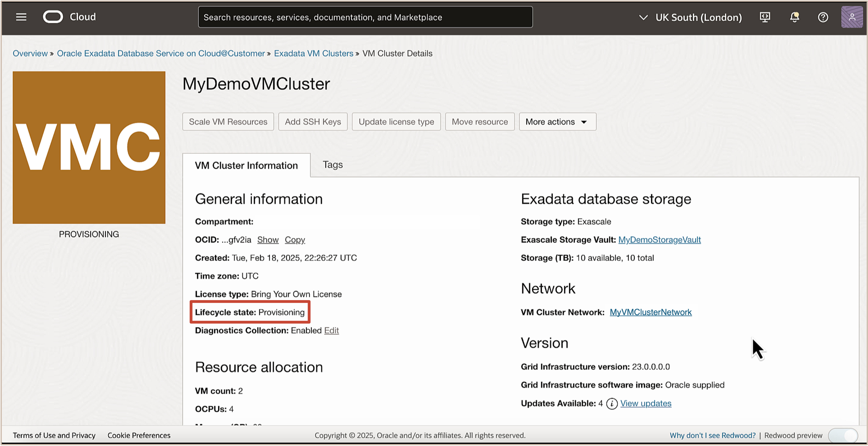Open the help question mark icon

coord(823,17)
